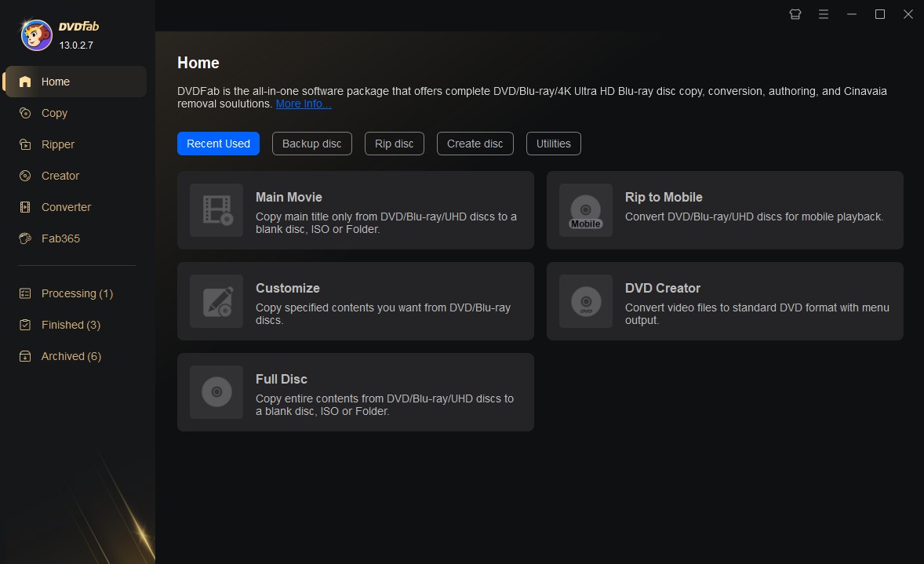Screen dimensions: 924x564
Task: Open the hamburger menu in title bar
Action: 824,14
